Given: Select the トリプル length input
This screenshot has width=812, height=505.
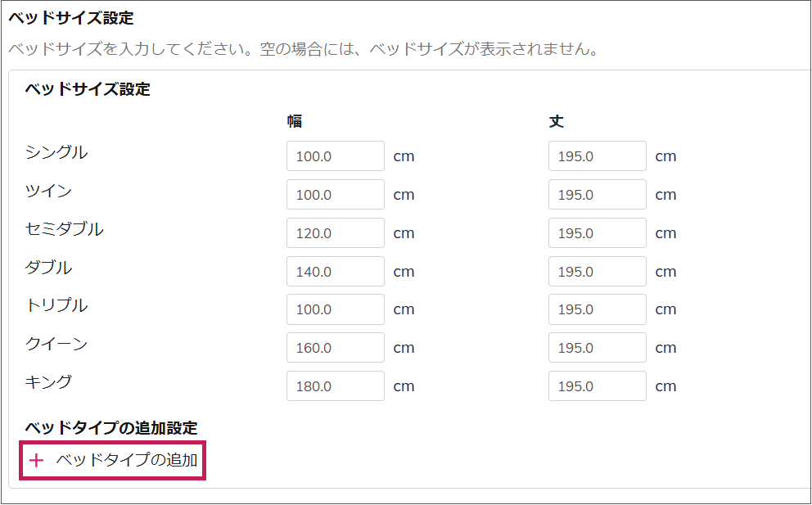Looking at the screenshot, I should (598, 309).
